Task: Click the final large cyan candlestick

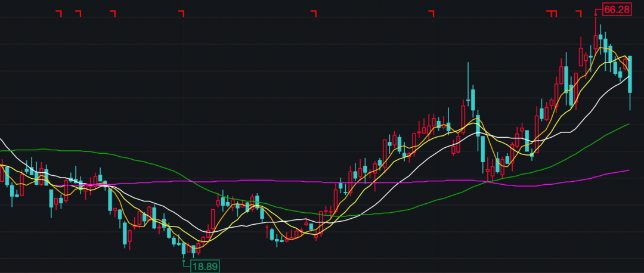Action: pyautogui.click(x=630, y=75)
